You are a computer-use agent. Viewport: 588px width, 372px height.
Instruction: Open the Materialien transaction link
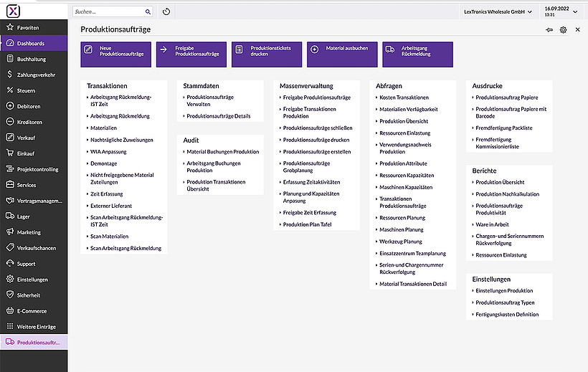pyautogui.click(x=103, y=128)
